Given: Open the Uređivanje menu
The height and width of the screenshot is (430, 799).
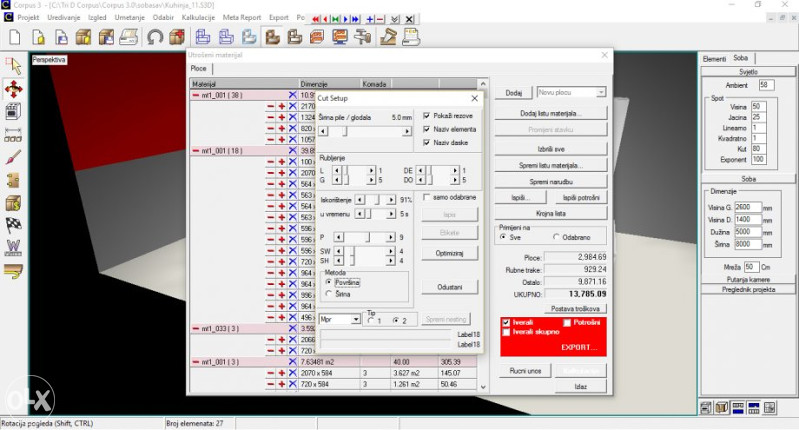Looking at the screenshot, I should [64, 17].
